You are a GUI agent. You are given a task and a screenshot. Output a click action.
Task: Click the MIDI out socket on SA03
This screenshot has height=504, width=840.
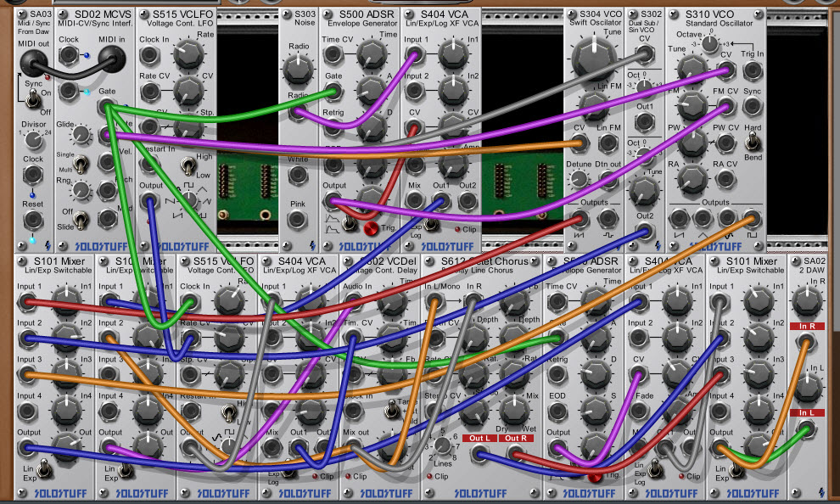click(x=34, y=63)
